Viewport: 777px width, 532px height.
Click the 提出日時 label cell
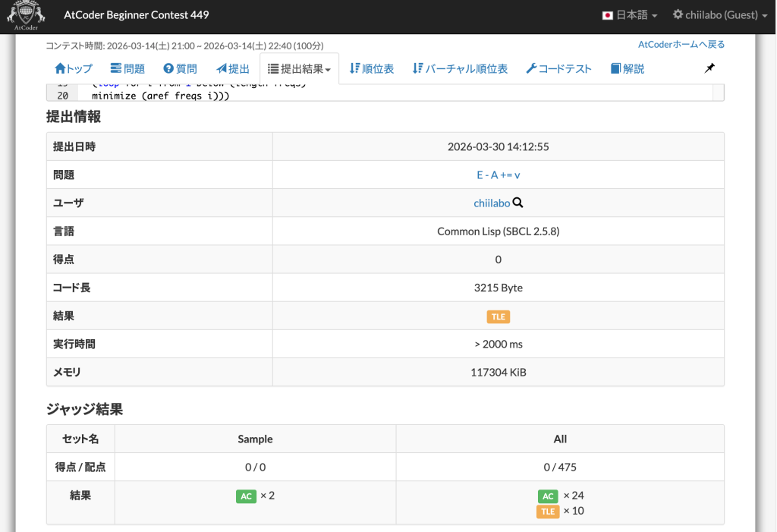pyautogui.click(x=159, y=146)
